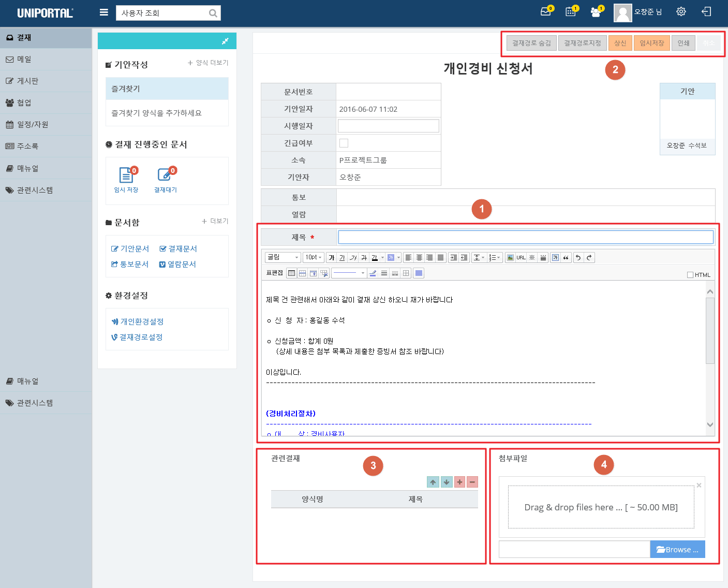Screen dimensions: 728x588
Task: Apply strikethrough formatting in editor
Action: [364, 257]
